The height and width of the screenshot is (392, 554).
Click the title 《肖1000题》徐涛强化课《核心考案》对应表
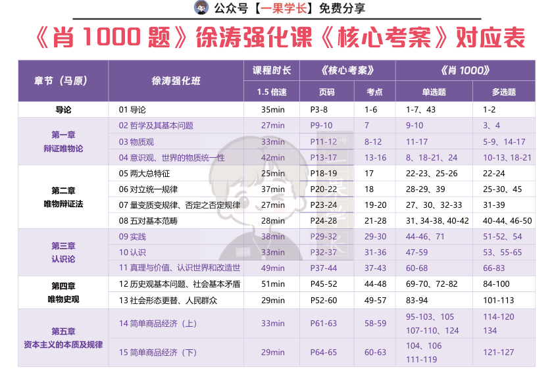[x=280, y=37]
